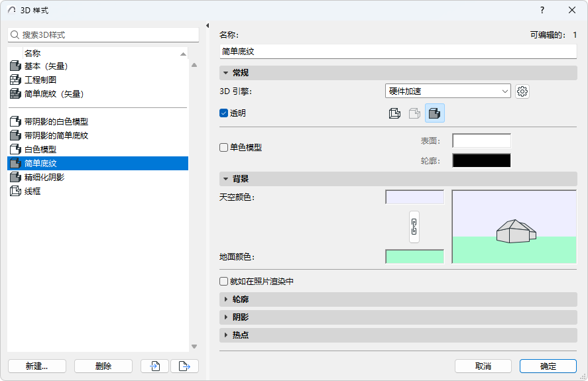This screenshot has width=588, height=381.
Task: Select 白色模型 style
Action: (x=97, y=149)
